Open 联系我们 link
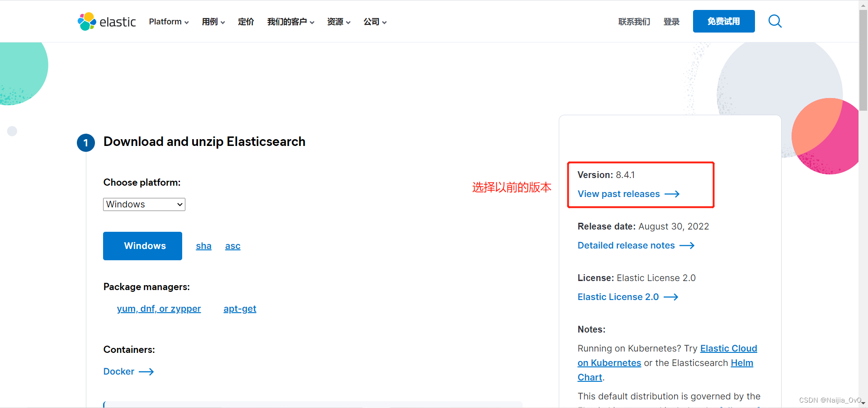Image resolution: width=868 pixels, height=408 pixels. (634, 22)
